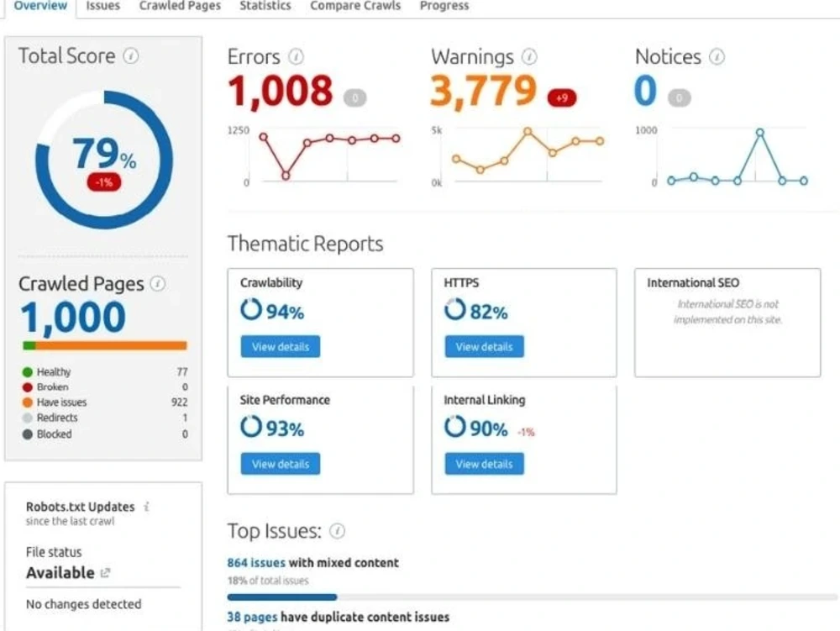Click the Blocked legend label

pyautogui.click(x=54, y=434)
